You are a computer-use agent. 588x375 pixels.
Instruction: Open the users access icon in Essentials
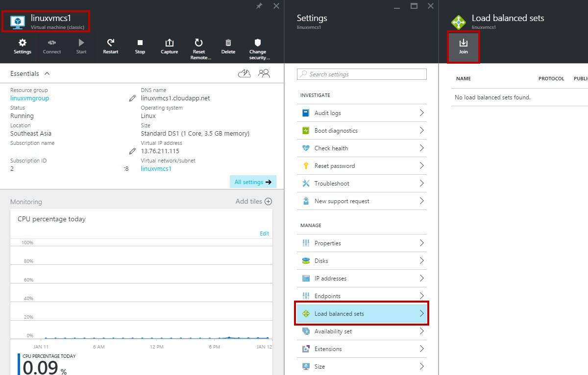(x=264, y=73)
